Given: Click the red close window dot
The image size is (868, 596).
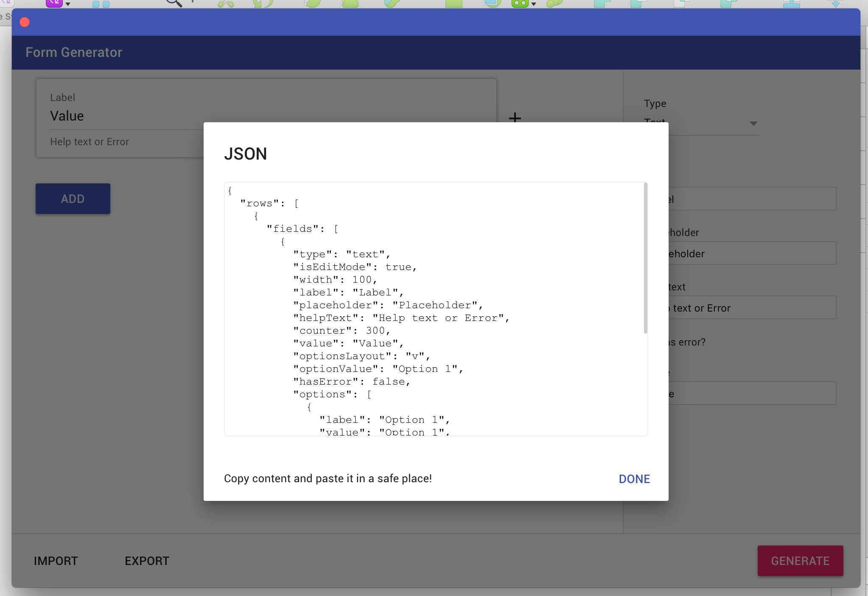Looking at the screenshot, I should pyautogui.click(x=25, y=22).
